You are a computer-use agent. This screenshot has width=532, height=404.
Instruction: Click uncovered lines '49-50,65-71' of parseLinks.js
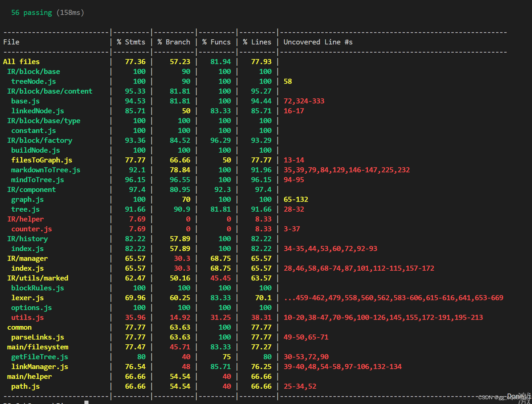click(x=306, y=337)
